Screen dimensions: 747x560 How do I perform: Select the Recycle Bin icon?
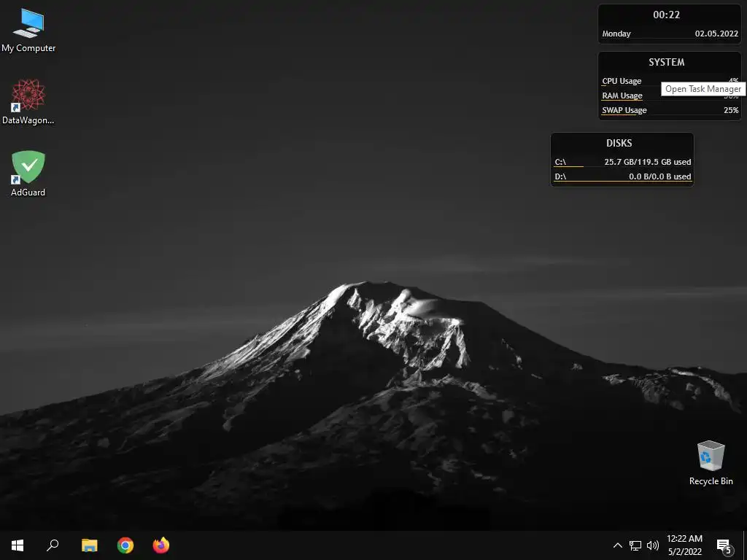tap(711, 463)
